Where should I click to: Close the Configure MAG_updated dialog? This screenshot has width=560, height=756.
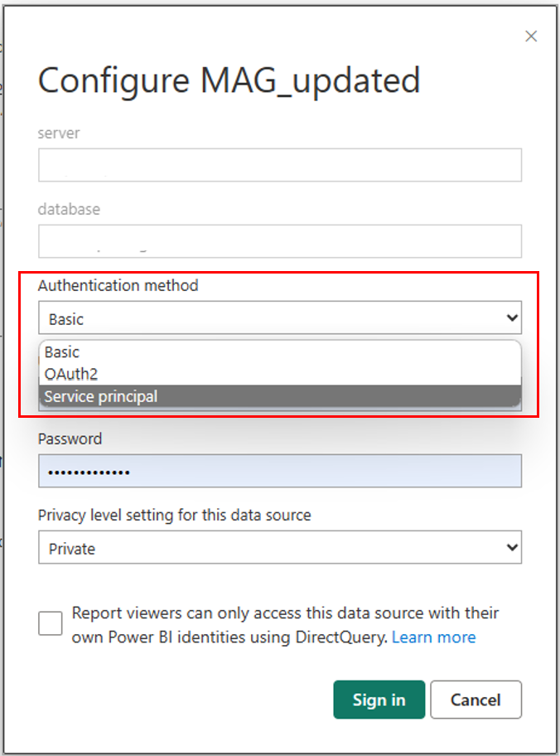pos(531,36)
